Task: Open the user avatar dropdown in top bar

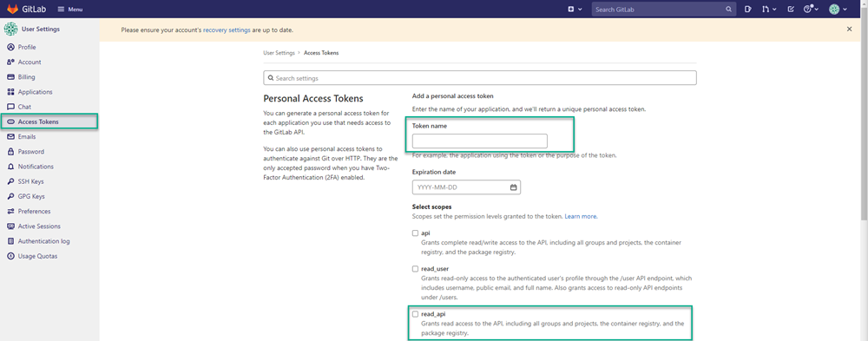Action: pos(838,9)
